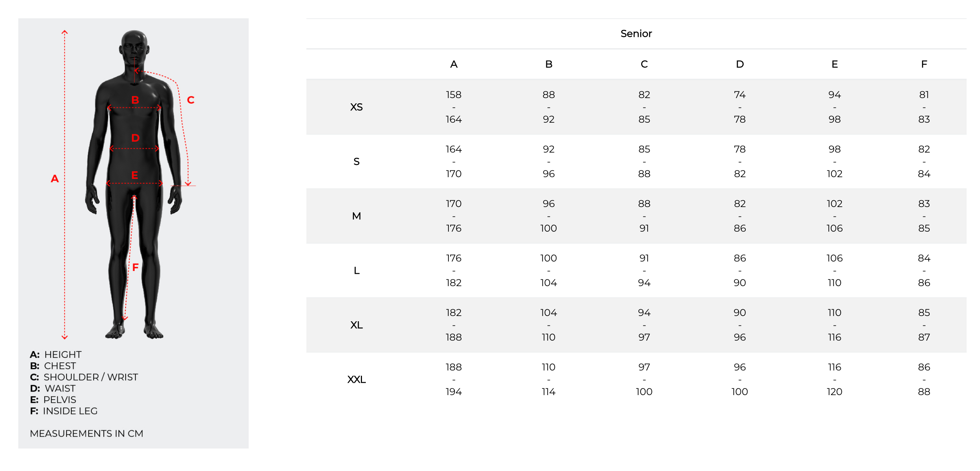Viewport: 980px width, 471px height.
Task: Choose the XL size row label
Action: pyautogui.click(x=356, y=325)
